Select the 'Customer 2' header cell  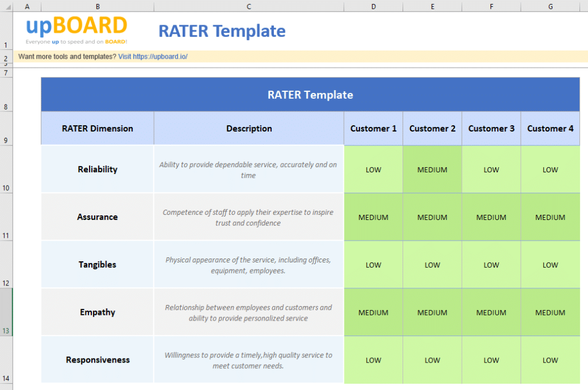[x=432, y=128]
